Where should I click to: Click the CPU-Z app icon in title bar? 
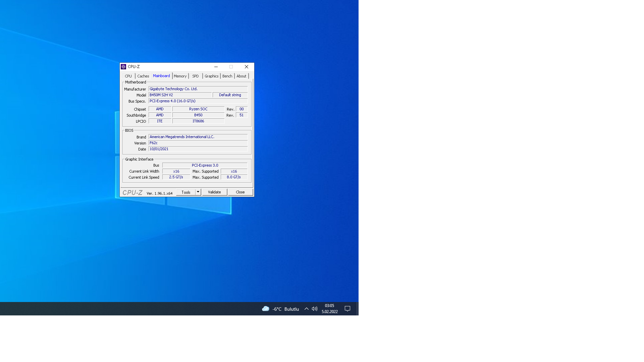(x=123, y=67)
